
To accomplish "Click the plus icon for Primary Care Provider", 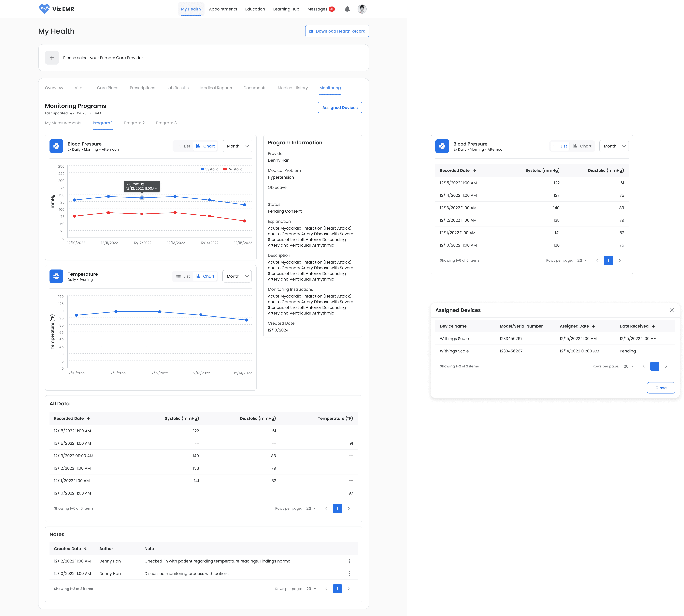I will click(x=52, y=58).
